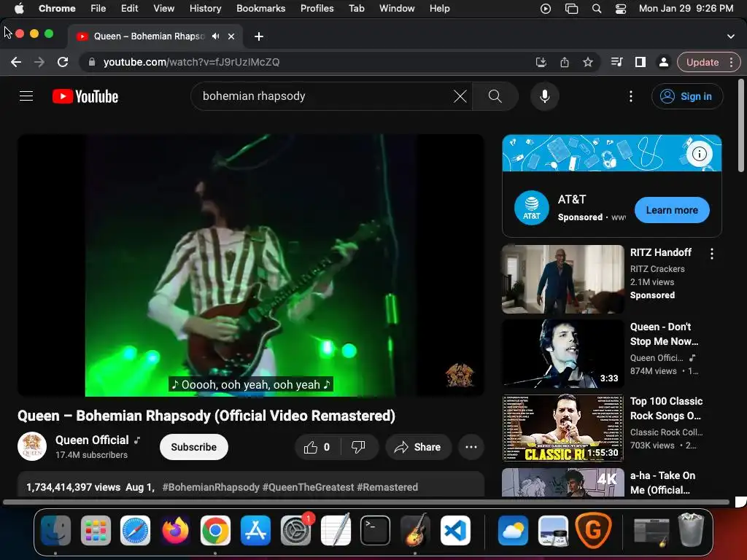Click the URL address bar
The width and height of the screenshot is (747, 560).
[305, 62]
